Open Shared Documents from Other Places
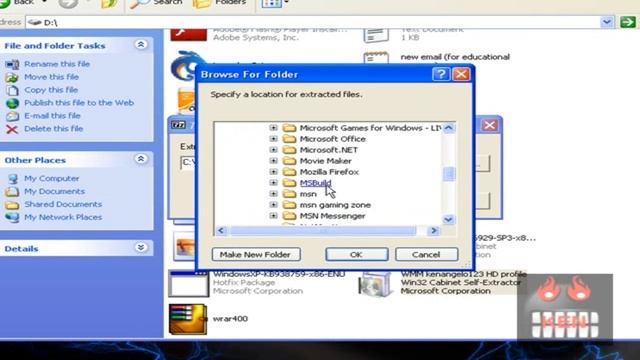Viewport: 640px width, 360px height. pyautogui.click(x=63, y=204)
